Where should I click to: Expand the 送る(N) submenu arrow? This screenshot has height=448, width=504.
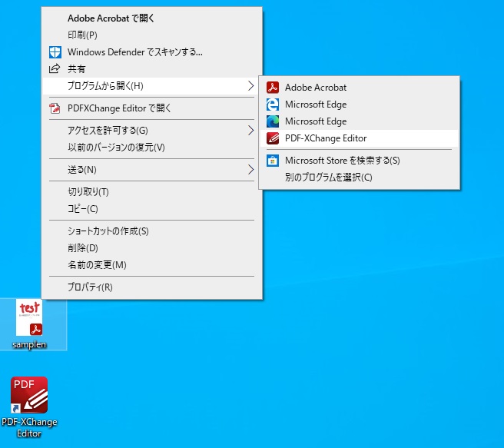[x=250, y=170]
